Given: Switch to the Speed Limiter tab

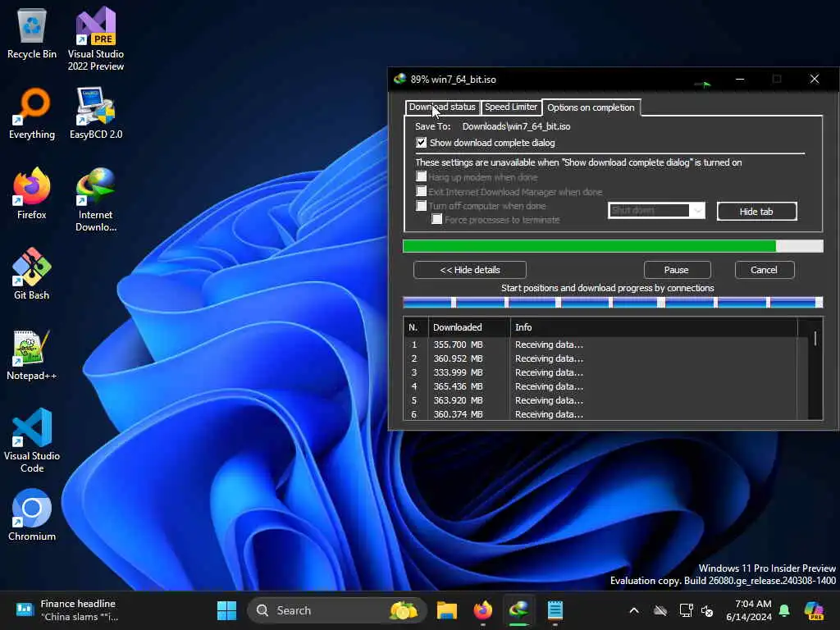Looking at the screenshot, I should [x=511, y=107].
